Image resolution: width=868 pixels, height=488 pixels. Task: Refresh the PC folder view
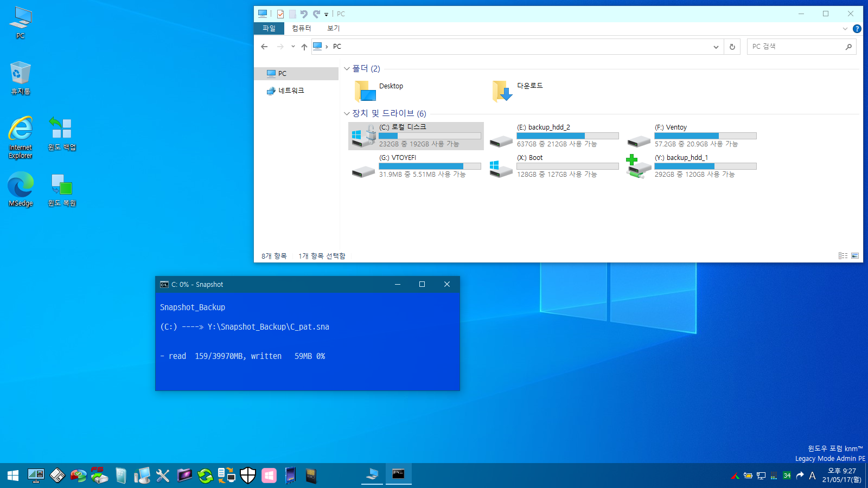pos(732,47)
